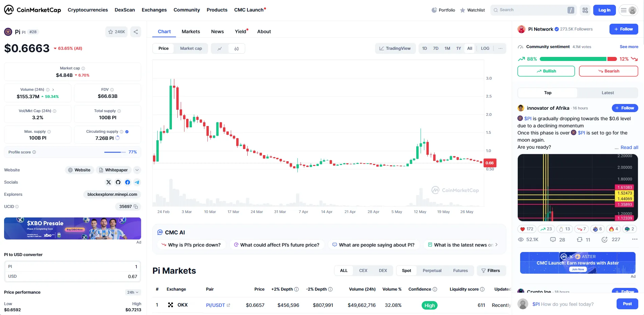Expand Volume (24h) details arrow
The width and height of the screenshot is (644, 315).
[x=53, y=90]
